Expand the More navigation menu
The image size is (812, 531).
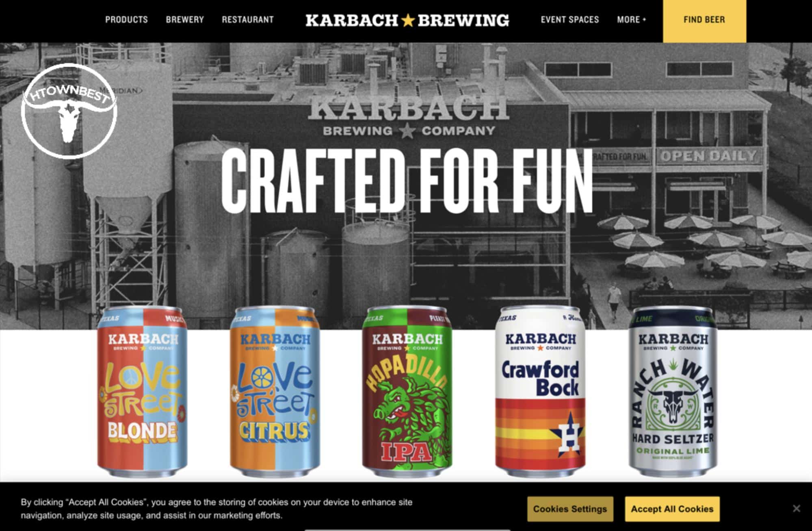[631, 20]
